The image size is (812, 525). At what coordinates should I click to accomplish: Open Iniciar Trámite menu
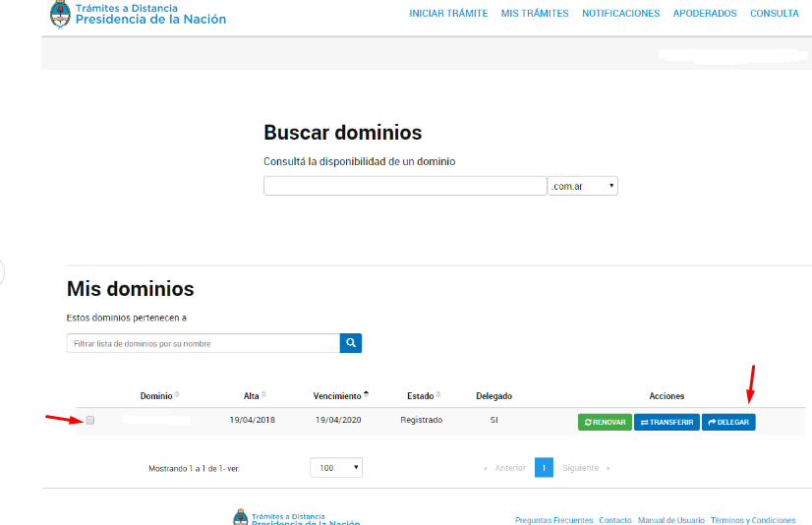click(447, 14)
